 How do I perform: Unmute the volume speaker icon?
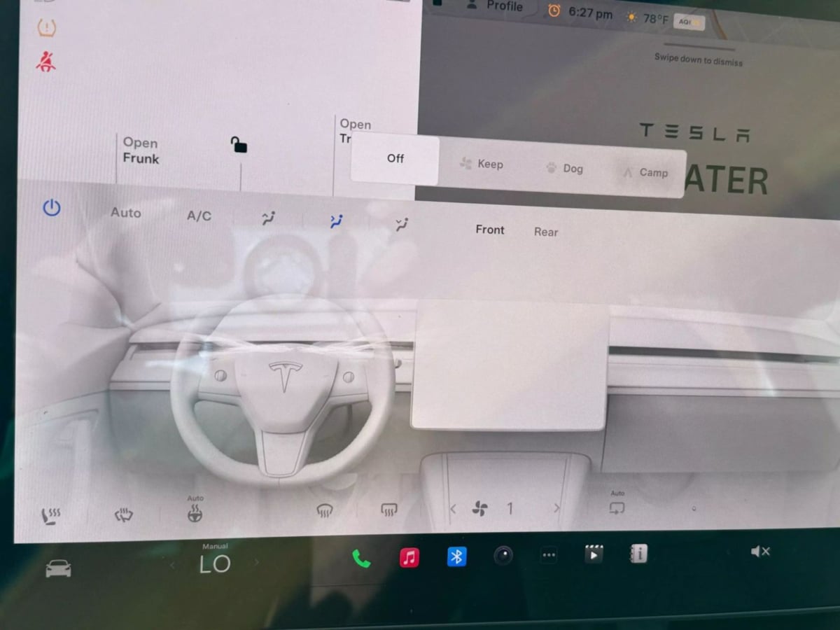(x=759, y=552)
